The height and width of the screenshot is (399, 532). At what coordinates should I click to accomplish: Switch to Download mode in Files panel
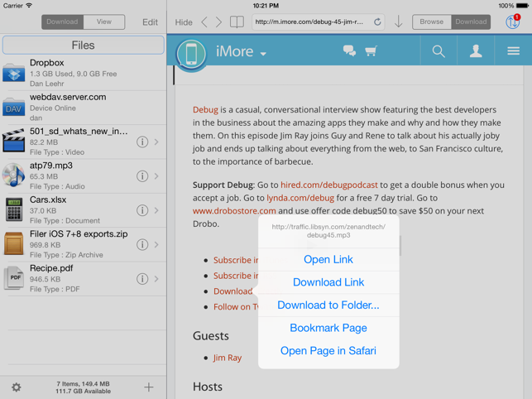(62, 22)
